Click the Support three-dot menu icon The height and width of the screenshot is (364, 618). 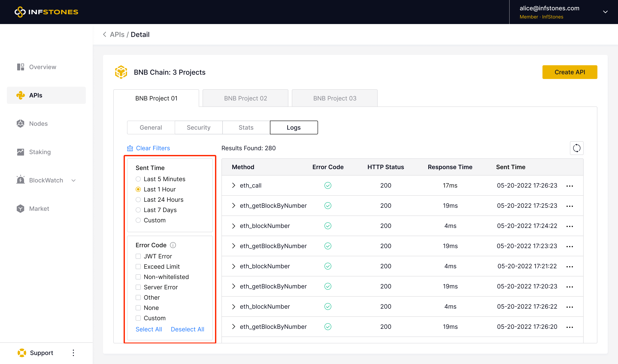coord(73,353)
